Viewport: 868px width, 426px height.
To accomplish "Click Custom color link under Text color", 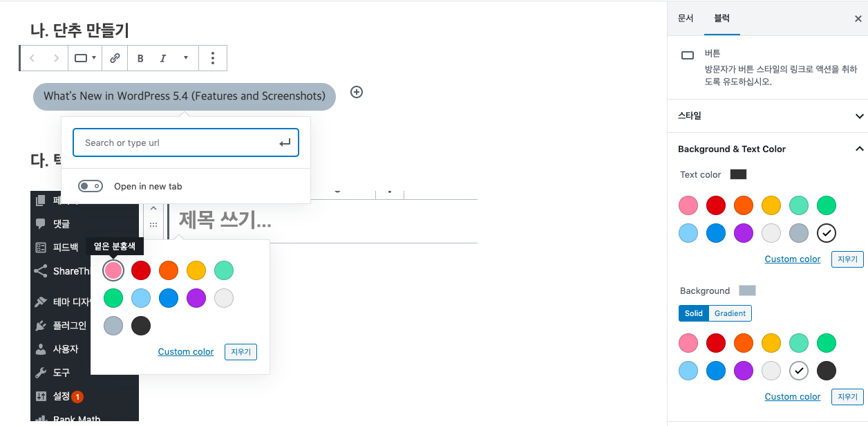I will [793, 259].
